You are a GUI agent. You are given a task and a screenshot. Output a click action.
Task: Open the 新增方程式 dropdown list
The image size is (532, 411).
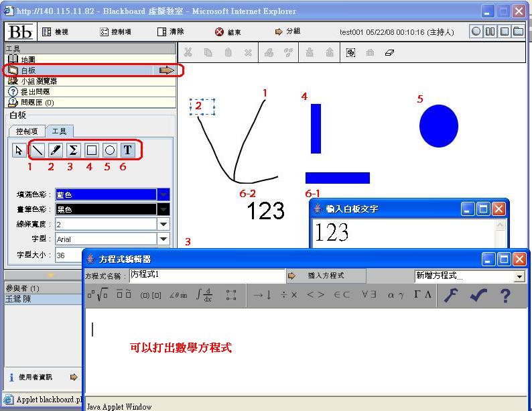[519, 276]
